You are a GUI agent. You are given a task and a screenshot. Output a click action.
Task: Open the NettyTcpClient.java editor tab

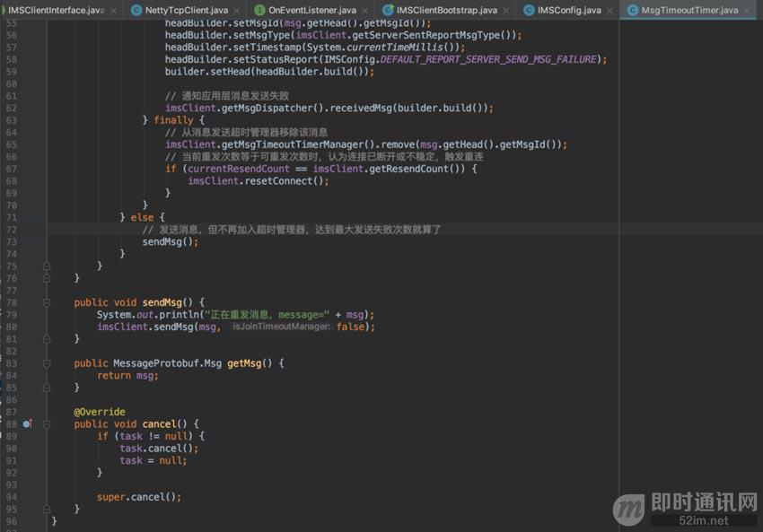tap(187, 10)
